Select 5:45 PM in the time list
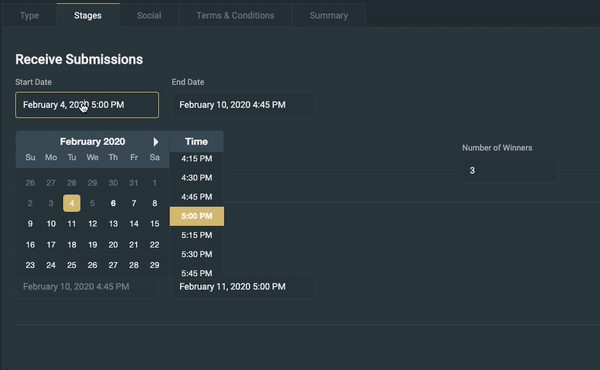 pyautogui.click(x=197, y=273)
